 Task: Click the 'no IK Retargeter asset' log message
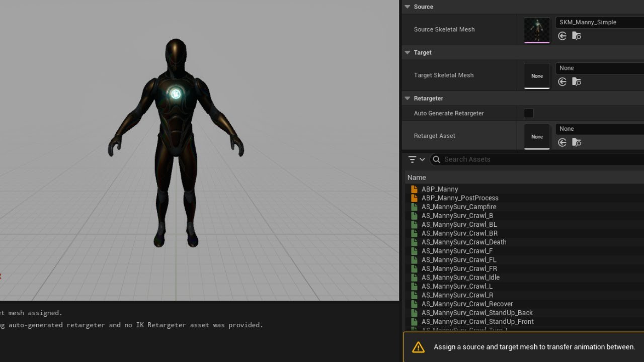(x=131, y=325)
